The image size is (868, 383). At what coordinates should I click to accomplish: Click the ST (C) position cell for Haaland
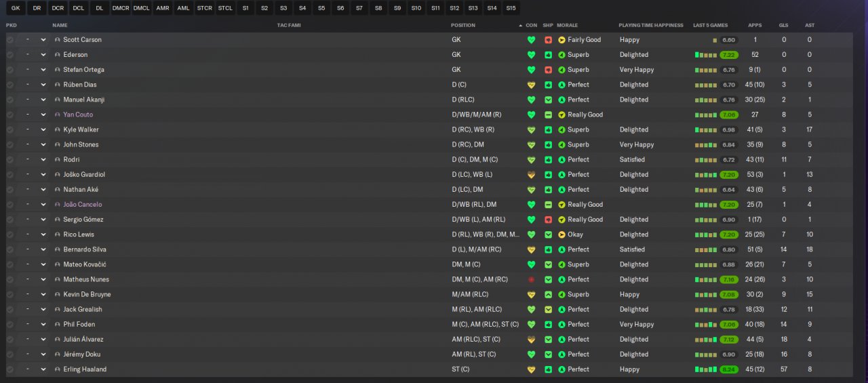point(460,369)
